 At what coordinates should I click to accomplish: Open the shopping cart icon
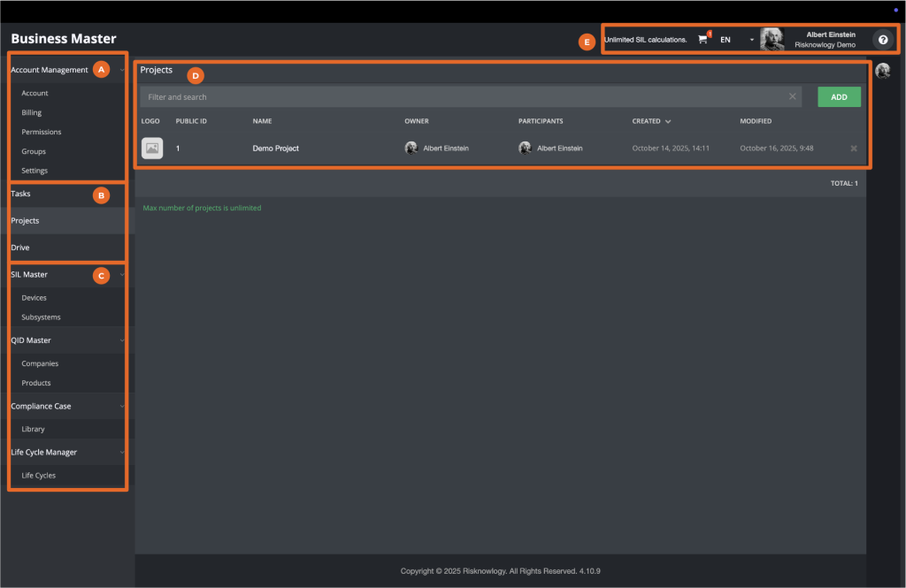point(703,40)
